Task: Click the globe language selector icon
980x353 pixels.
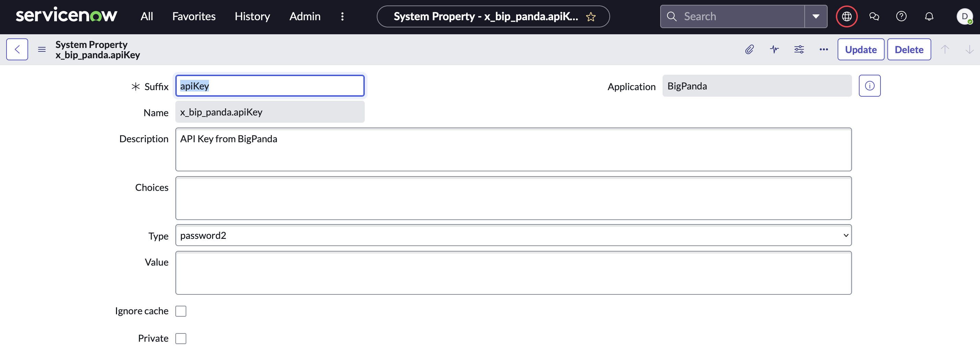Action: (846, 16)
